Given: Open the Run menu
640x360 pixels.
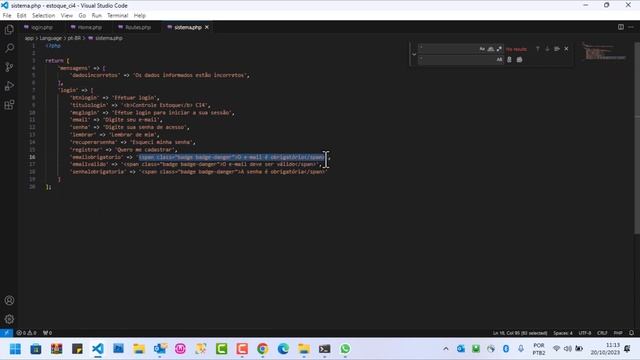Looking at the screenshot, I should [x=96, y=16].
